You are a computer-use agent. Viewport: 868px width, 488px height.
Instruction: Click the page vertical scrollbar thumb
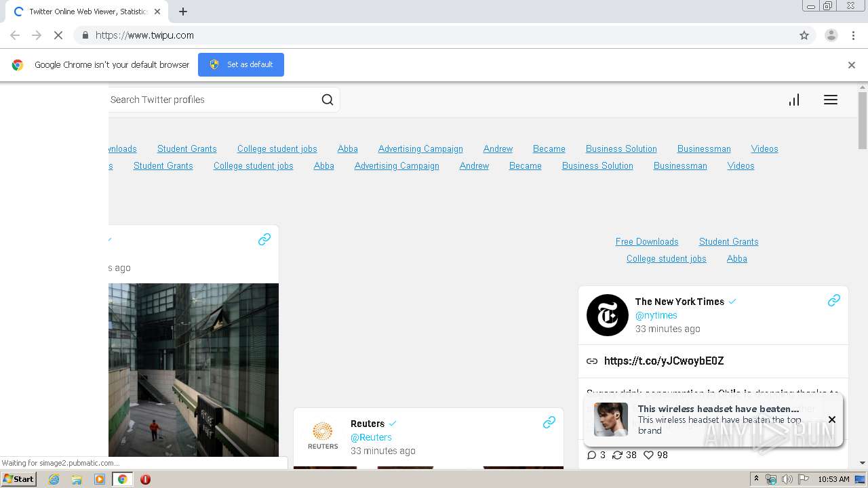[x=863, y=121]
